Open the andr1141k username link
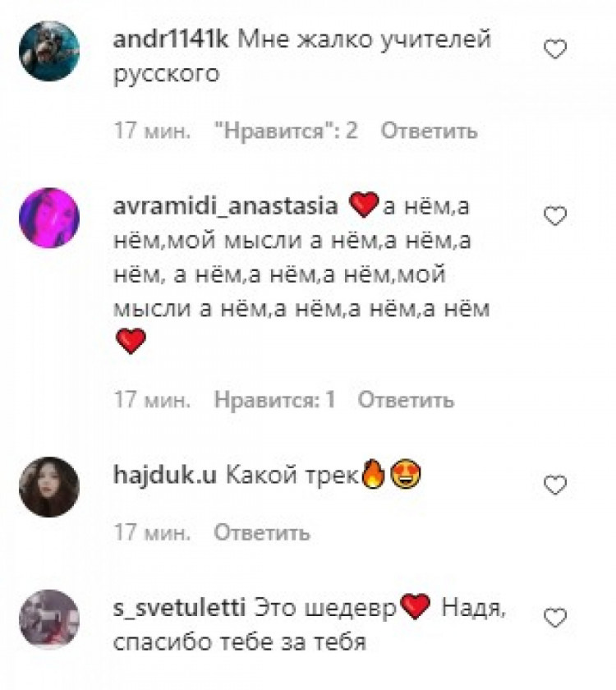 (171, 39)
